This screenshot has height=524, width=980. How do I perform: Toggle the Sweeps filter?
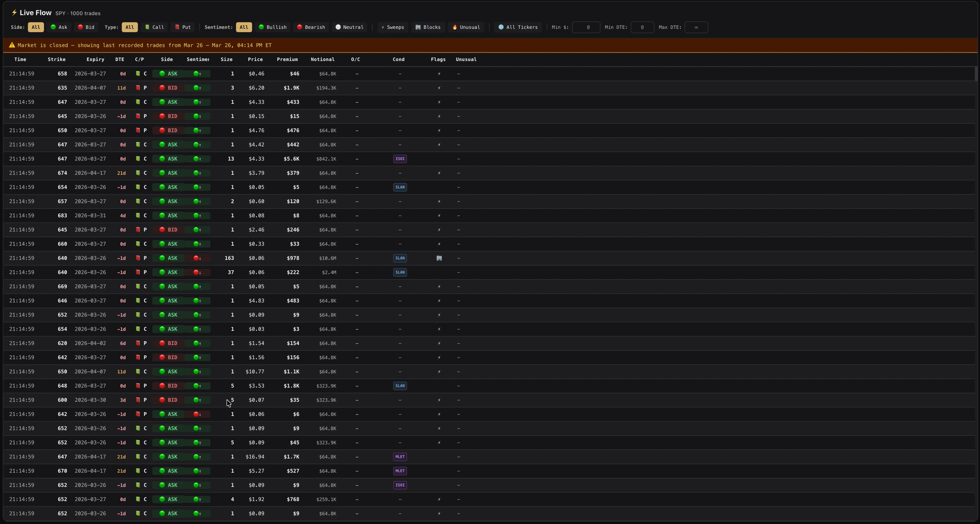point(393,27)
